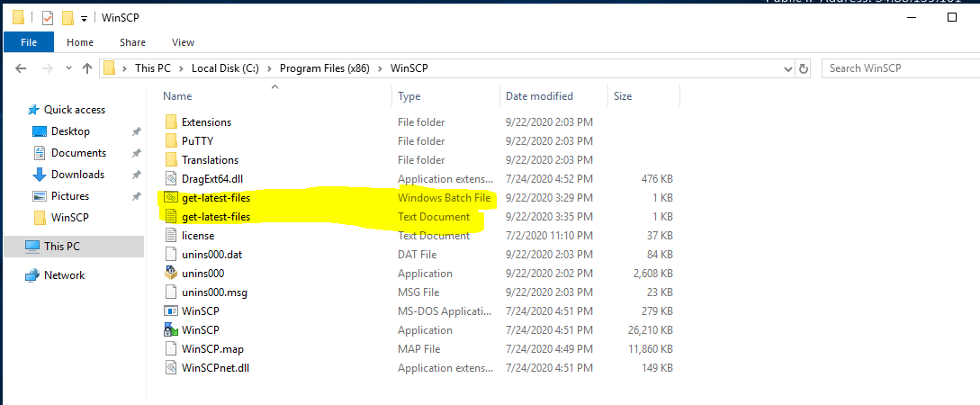980x405 pixels.
Task: Select Local Disk (C:) breadcrumb
Action: (x=225, y=68)
